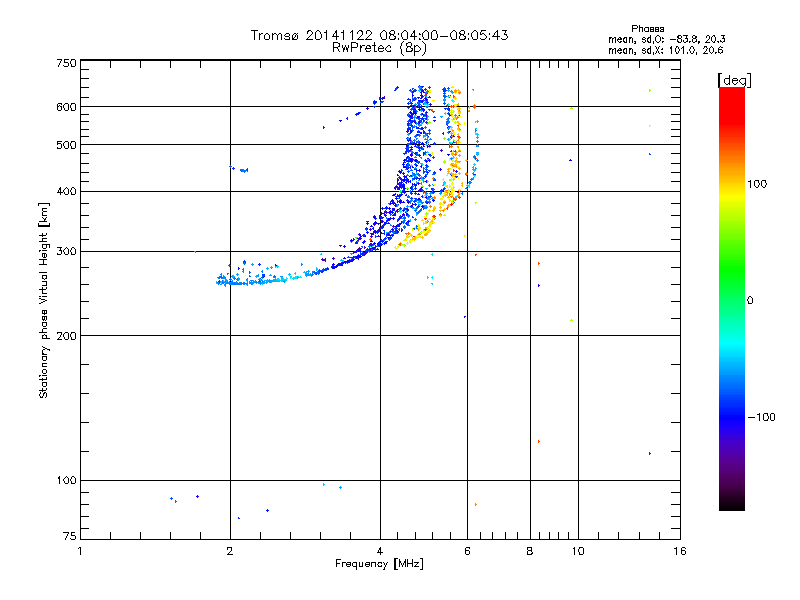
Task: Click the 4 MHz label on frequency axis
Action: pos(380,551)
